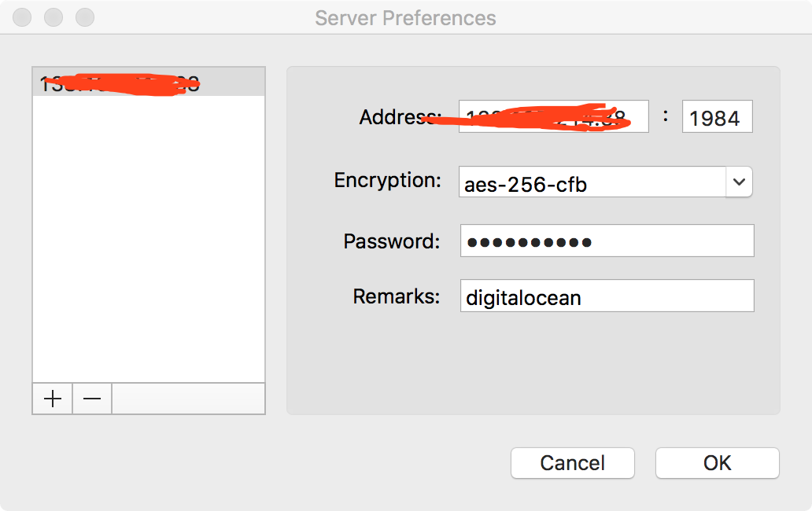Focus the Password field with dots
Screen dimensions: 812x511
coord(607,241)
